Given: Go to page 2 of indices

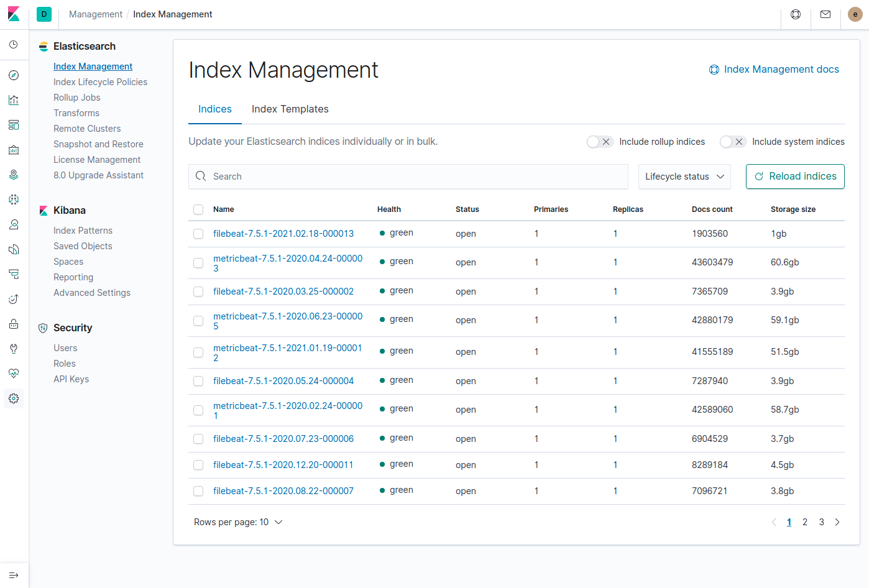Looking at the screenshot, I should click(805, 522).
